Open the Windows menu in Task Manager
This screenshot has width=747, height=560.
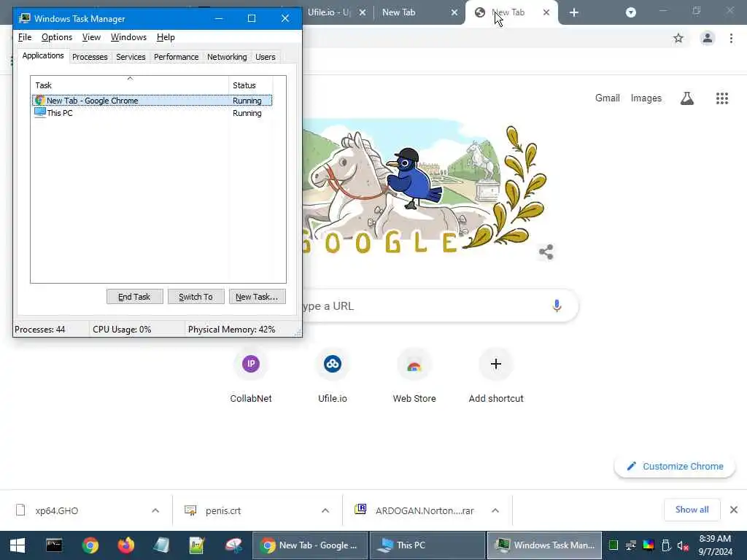128,37
